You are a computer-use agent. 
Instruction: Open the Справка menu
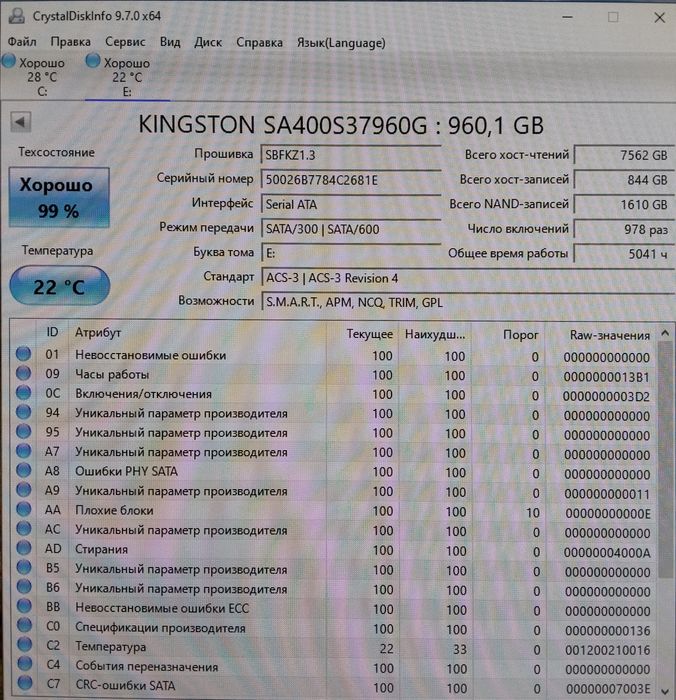[259, 43]
